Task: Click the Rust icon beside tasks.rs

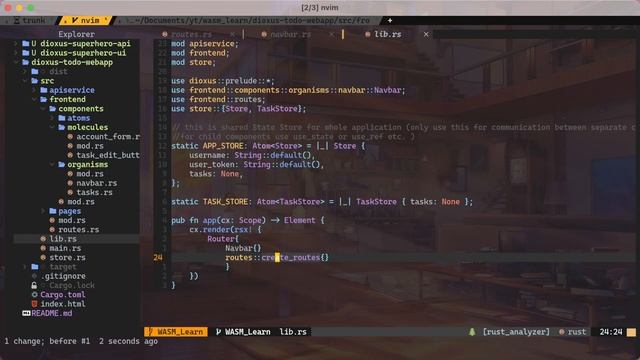Action: pyautogui.click(x=70, y=193)
